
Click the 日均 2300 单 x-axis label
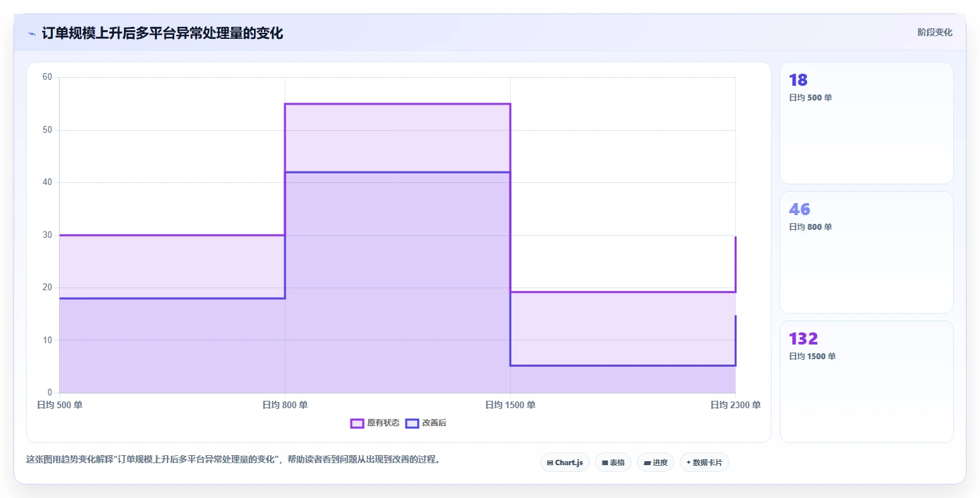click(x=735, y=405)
